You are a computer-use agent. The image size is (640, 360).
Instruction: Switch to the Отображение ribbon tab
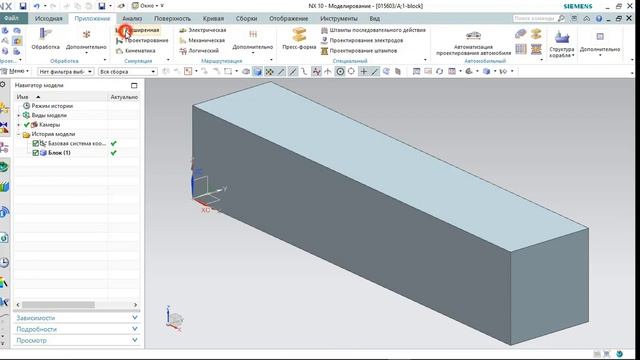(x=288, y=18)
